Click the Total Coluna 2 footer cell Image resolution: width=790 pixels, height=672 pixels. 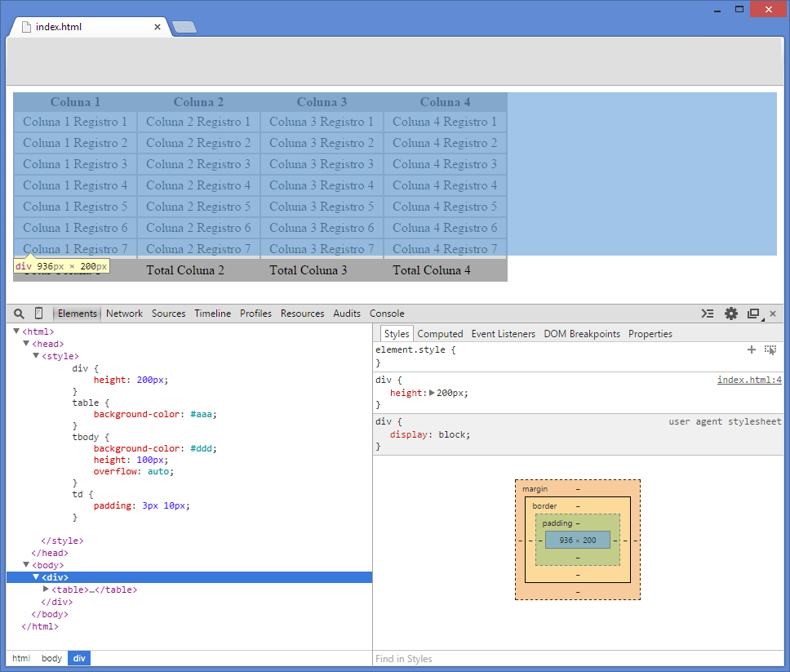(198, 270)
